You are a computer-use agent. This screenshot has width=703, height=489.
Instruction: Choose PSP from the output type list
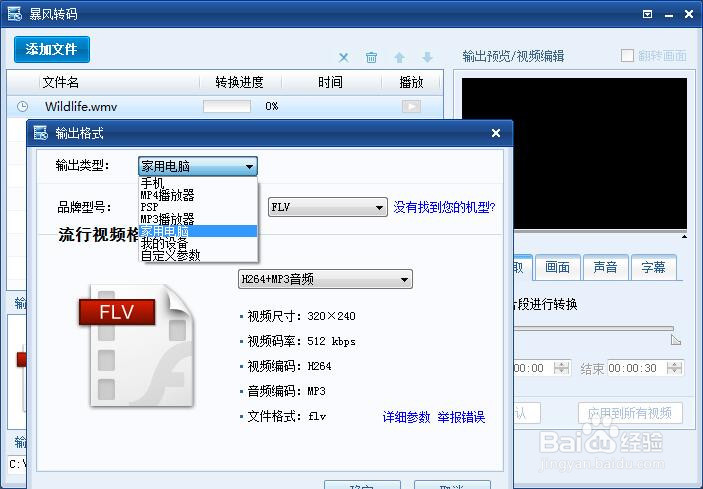198,207
